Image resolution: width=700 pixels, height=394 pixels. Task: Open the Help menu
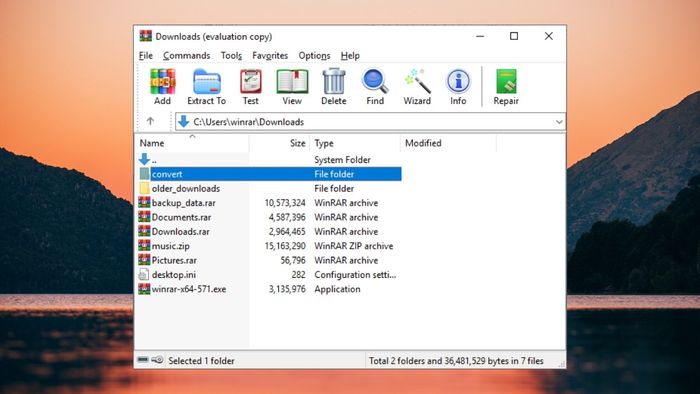point(350,56)
